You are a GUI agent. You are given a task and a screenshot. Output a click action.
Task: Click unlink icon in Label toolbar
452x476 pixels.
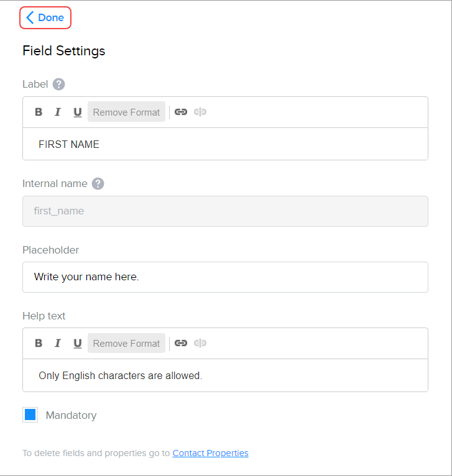200,112
